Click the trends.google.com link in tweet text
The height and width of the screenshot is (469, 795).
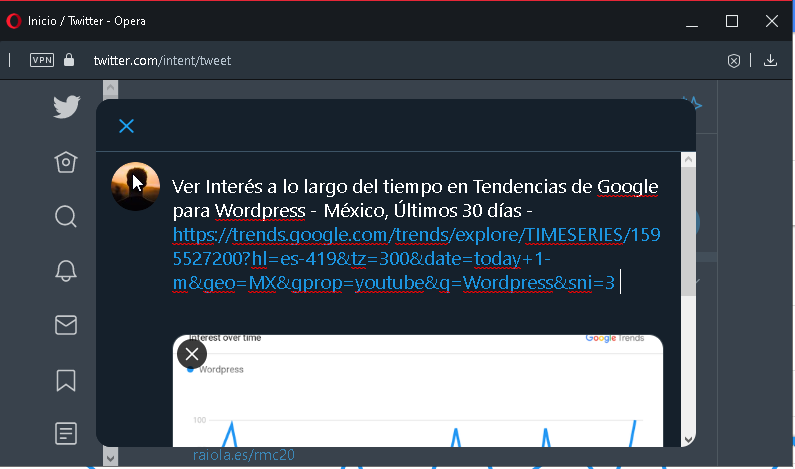click(416, 259)
